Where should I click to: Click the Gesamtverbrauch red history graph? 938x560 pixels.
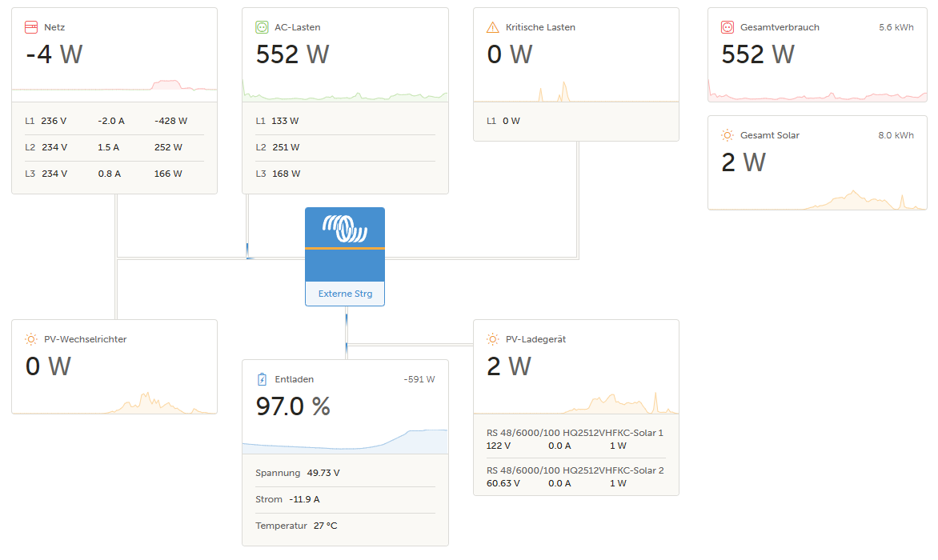(817, 91)
